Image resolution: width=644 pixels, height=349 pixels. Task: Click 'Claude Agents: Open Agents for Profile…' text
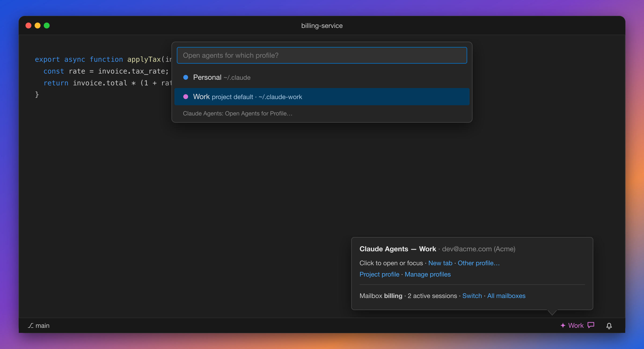click(x=237, y=114)
